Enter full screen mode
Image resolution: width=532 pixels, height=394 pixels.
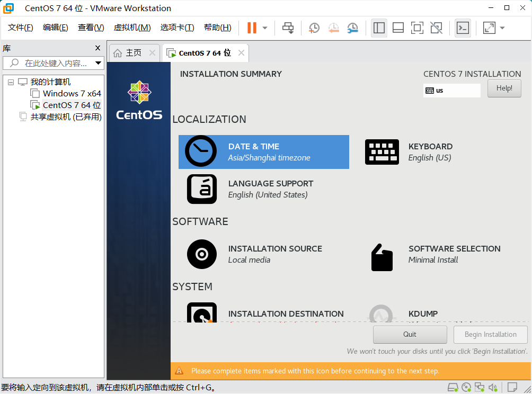pos(417,28)
